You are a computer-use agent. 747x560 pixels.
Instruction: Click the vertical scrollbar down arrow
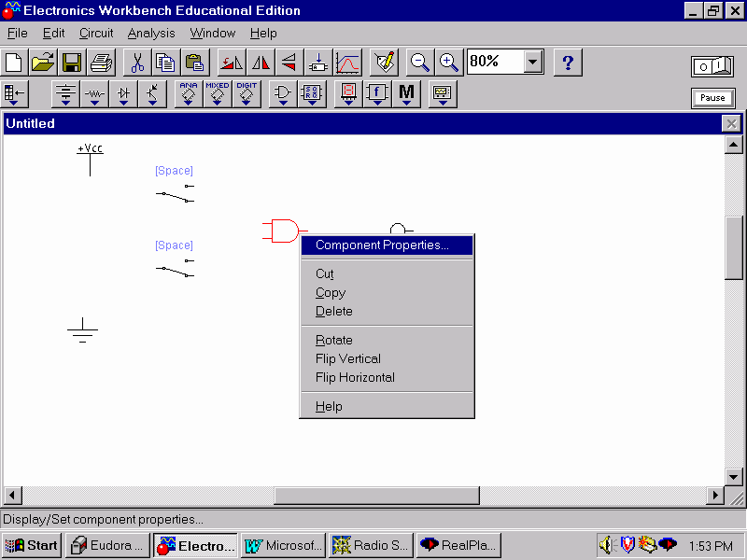point(734,476)
